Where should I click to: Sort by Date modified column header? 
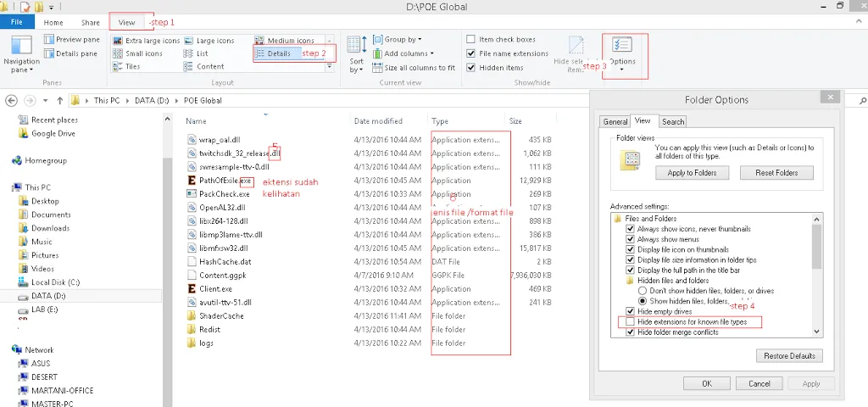coord(378,121)
